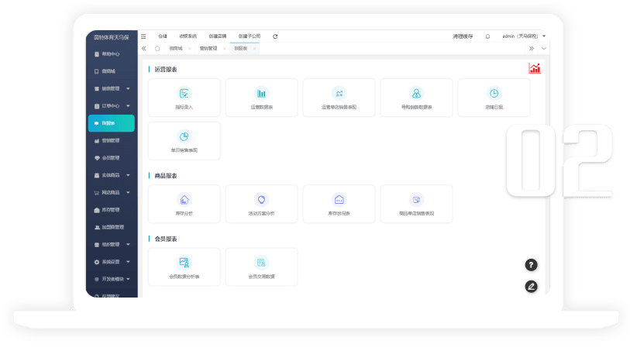Select 会员管理 in the sidebar
Image resolution: width=644 pixels, height=351 pixels.
pos(111,158)
